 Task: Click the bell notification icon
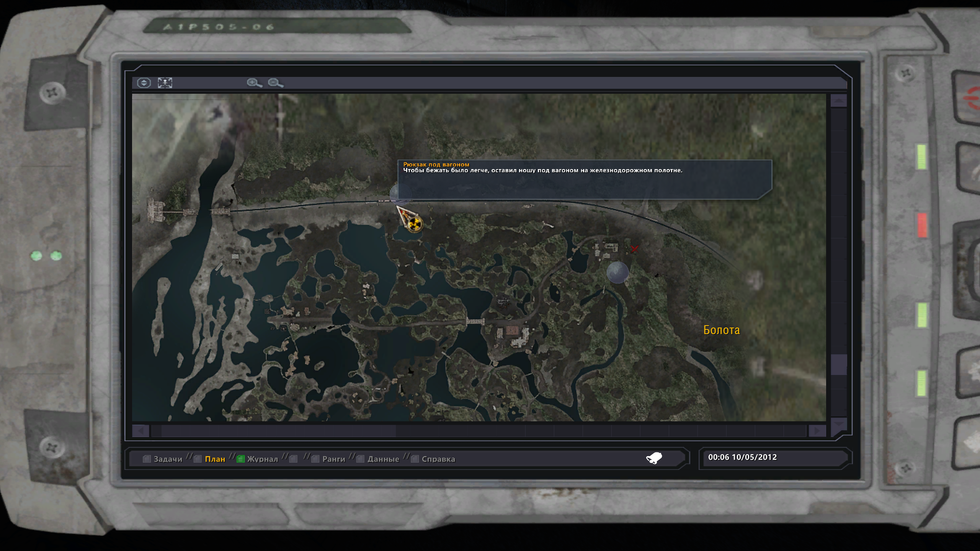point(654,458)
